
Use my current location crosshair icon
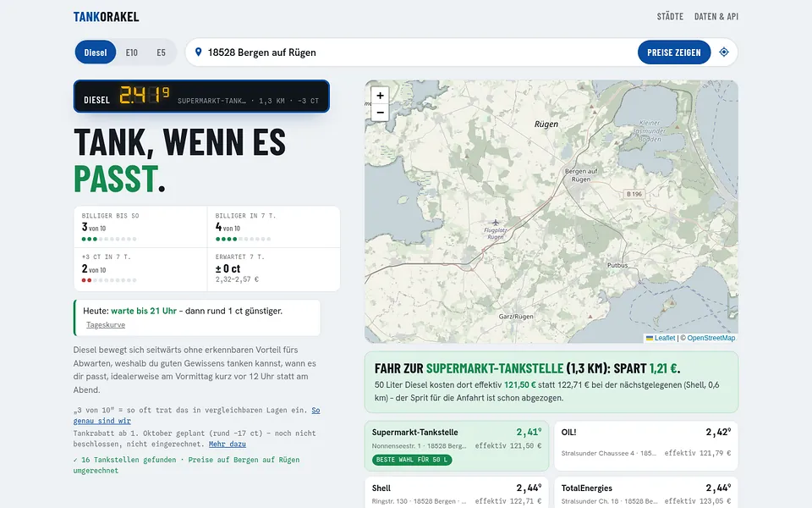(x=724, y=52)
